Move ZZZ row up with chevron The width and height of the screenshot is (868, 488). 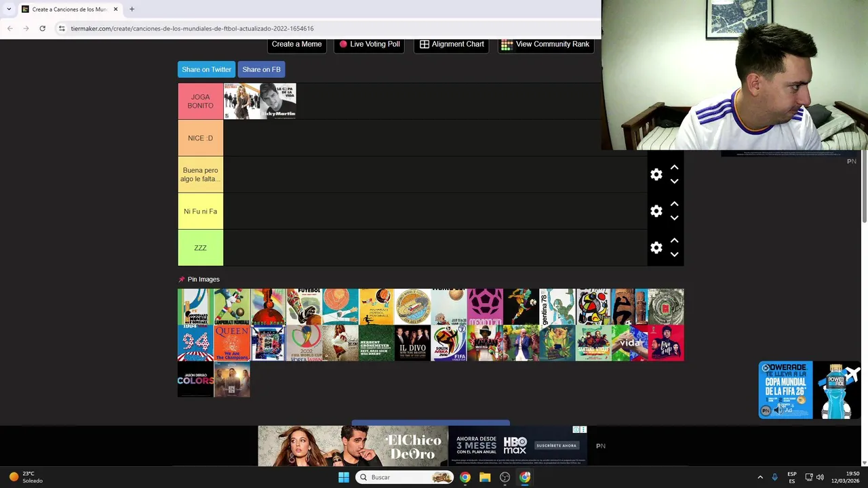click(x=674, y=240)
